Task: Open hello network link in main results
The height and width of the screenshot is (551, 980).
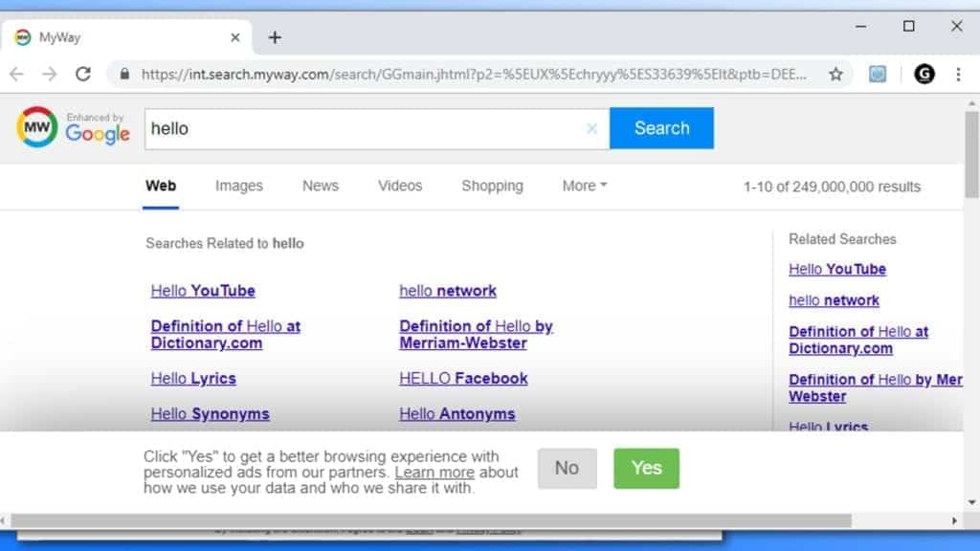Action: coord(448,291)
